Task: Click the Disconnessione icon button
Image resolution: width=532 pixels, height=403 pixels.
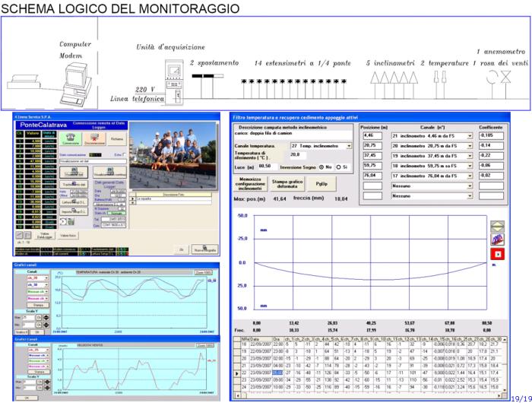Action: coord(93,139)
